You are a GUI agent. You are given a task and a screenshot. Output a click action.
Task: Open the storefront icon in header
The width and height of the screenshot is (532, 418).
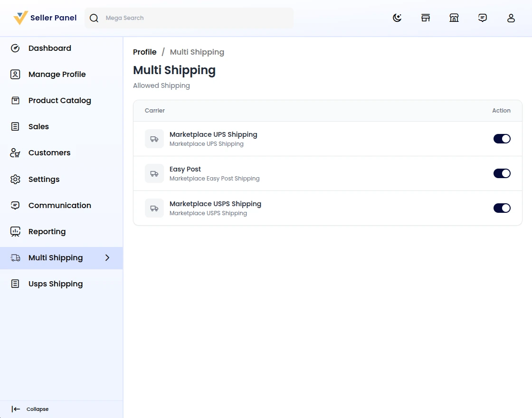pyautogui.click(x=426, y=18)
